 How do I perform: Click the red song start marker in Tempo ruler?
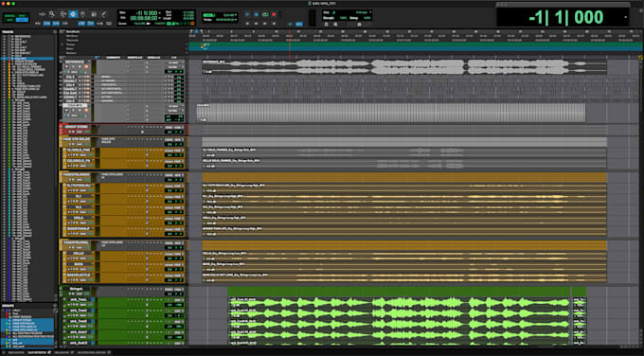coord(202,44)
